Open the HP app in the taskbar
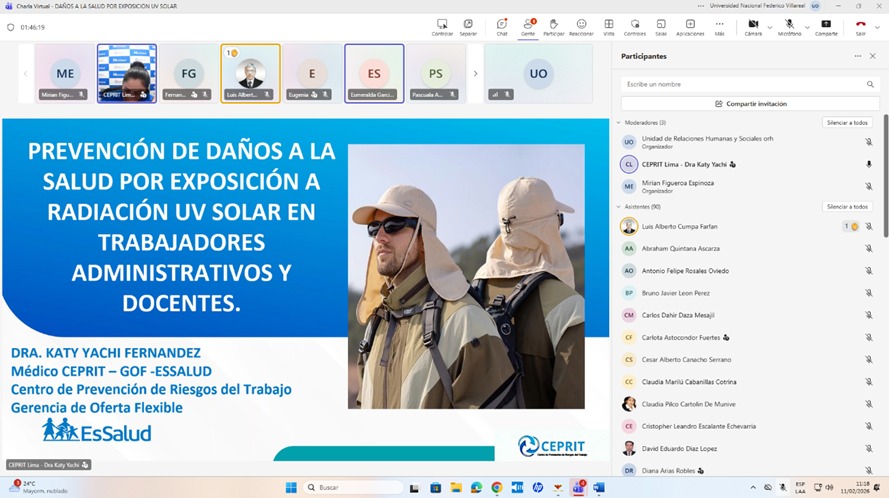The width and height of the screenshot is (889, 498). coord(537,487)
